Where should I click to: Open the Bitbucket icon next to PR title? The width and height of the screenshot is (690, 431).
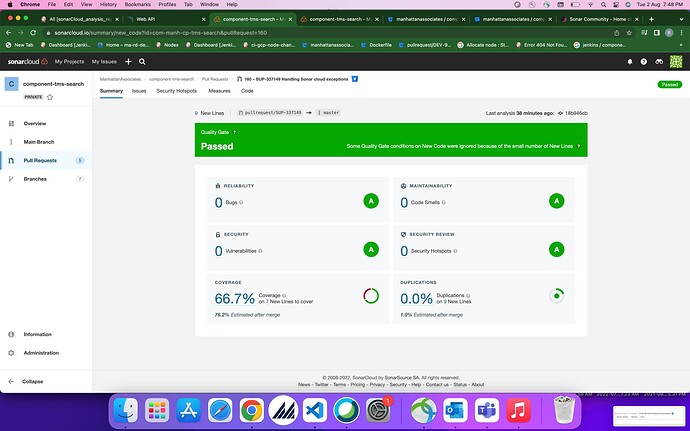point(355,79)
